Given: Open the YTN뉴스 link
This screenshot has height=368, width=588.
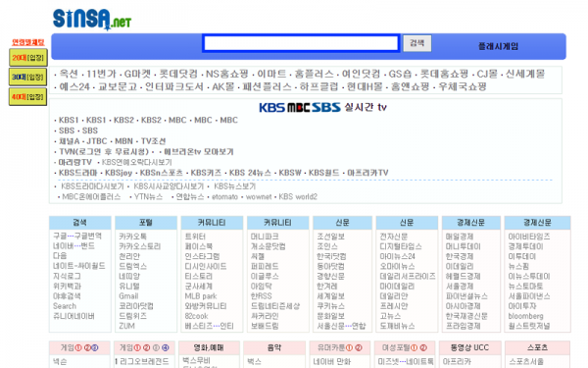Looking at the screenshot, I should coord(149,197).
